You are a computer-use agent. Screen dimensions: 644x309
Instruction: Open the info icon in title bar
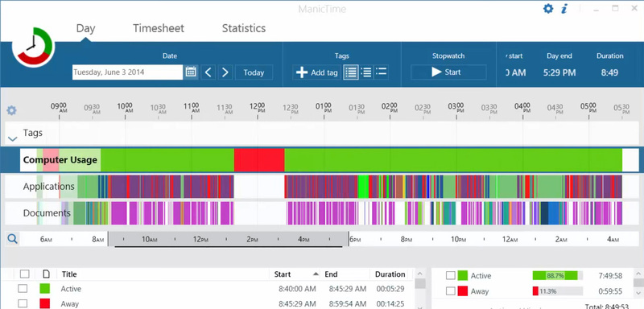[564, 9]
